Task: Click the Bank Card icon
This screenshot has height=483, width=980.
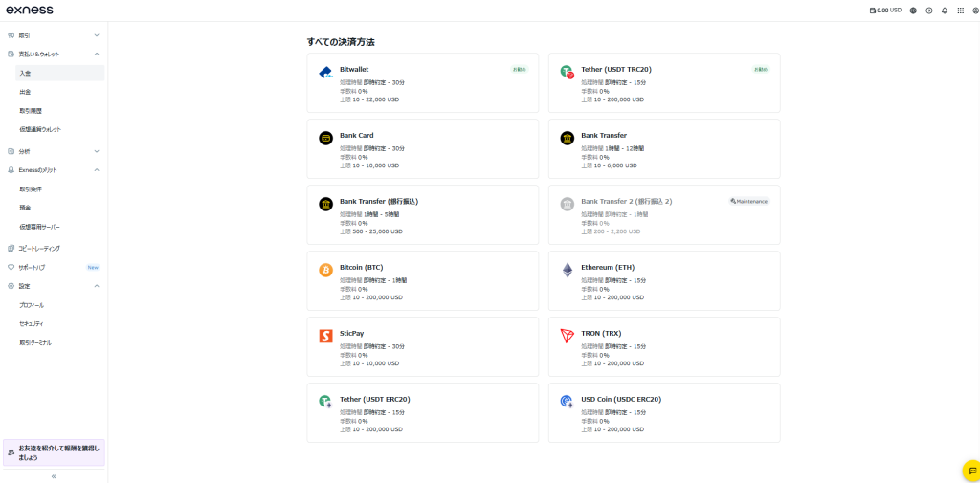Action: pos(325,138)
